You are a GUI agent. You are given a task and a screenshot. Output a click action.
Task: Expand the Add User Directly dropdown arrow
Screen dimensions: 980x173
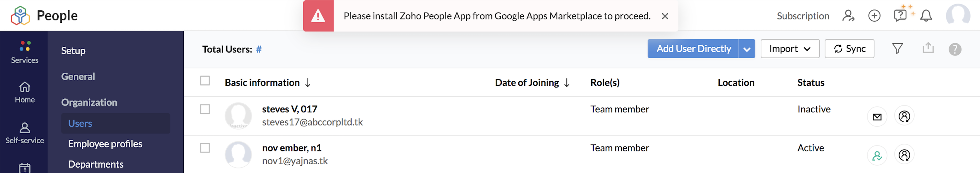746,49
